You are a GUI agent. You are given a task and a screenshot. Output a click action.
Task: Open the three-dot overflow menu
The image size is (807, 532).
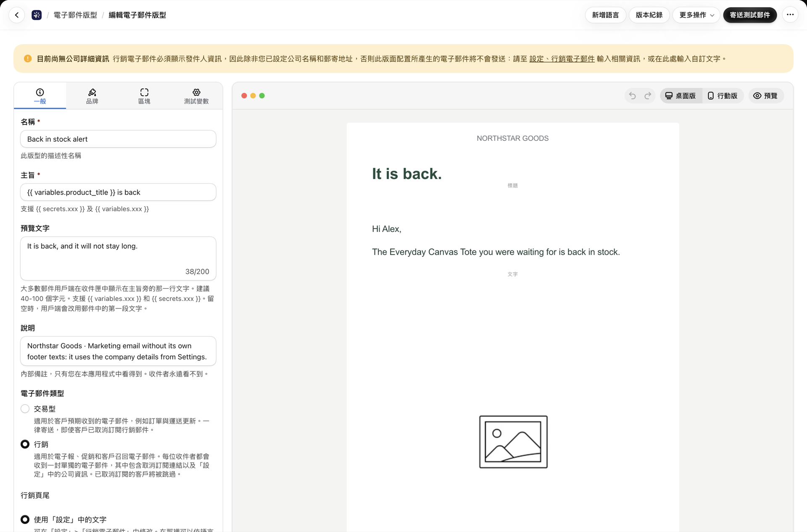coord(790,15)
